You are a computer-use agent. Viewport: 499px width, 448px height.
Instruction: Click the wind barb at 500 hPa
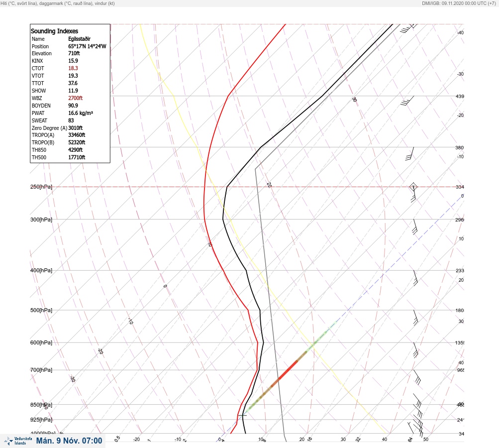click(415, 318)
